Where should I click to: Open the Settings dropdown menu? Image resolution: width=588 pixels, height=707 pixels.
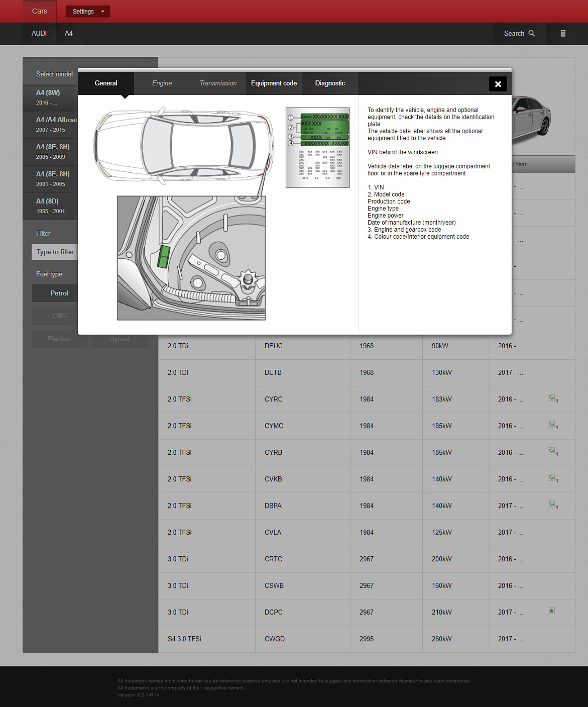[x=88, y=12]
